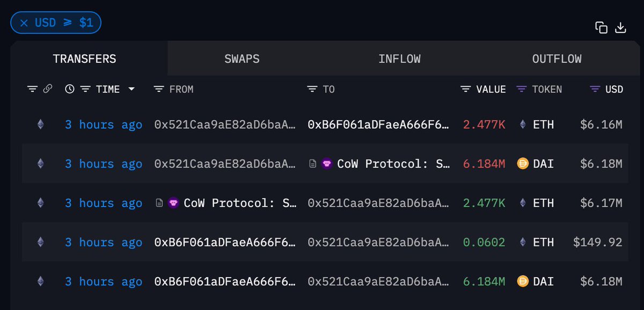Copy the transfers table with copy icon
The width and height of the screenshot is (644, 310).
[601, 28]
